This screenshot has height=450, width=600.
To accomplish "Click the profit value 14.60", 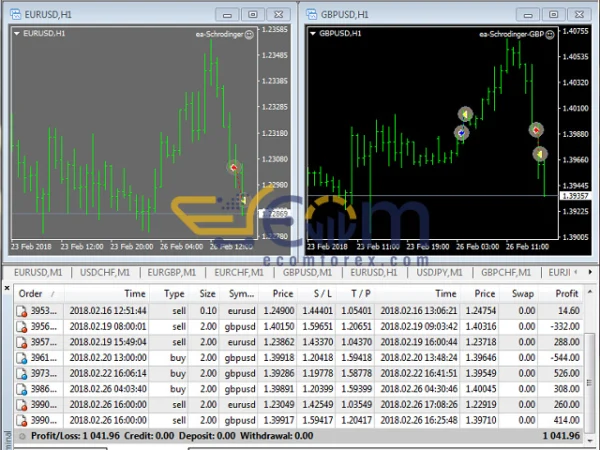I will coord(569,311).
